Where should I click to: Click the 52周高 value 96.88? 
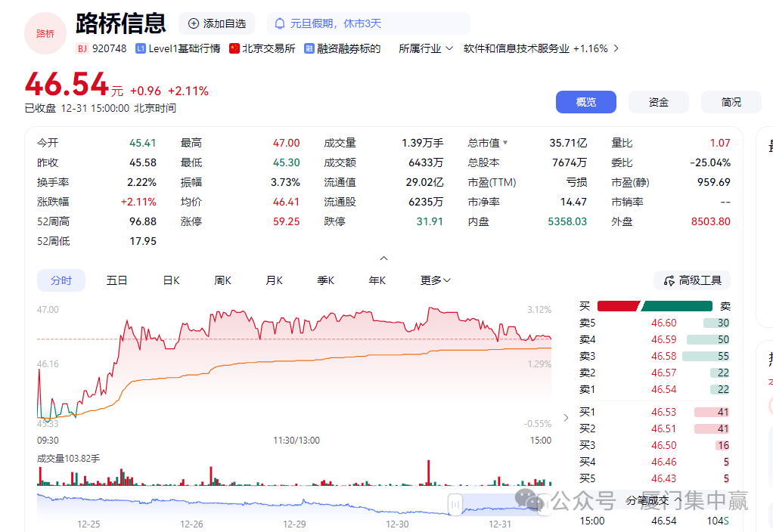click(142, 221)
